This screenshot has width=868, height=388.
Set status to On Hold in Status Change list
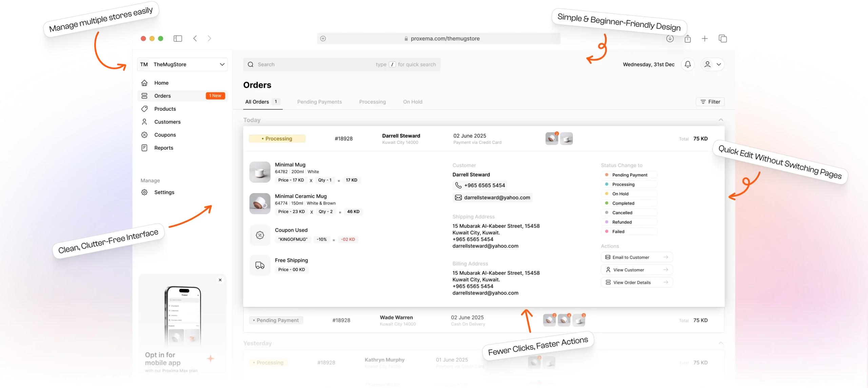629,194
